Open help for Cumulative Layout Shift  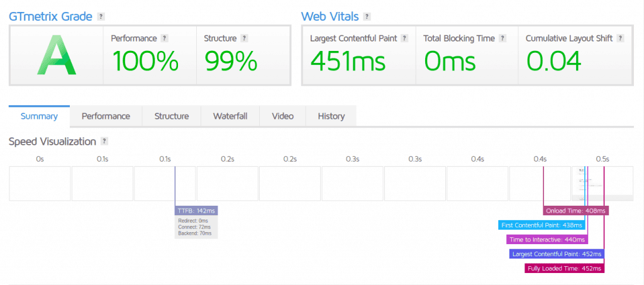620,38
